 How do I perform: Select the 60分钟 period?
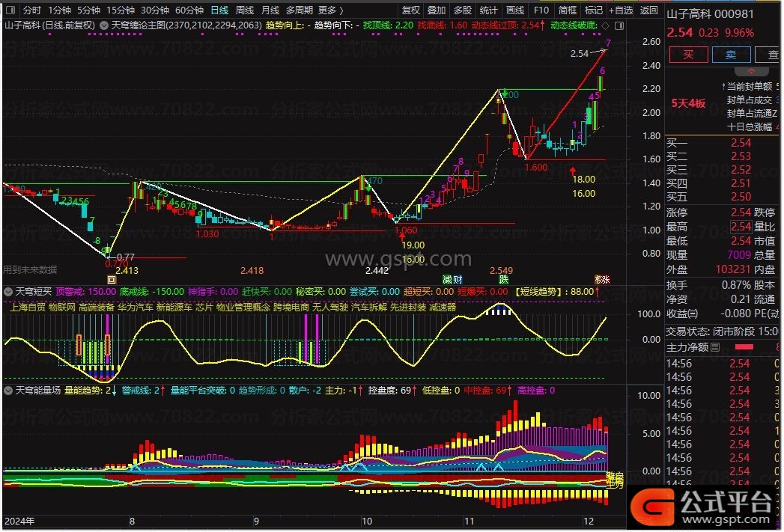click(x=189, y=10)
